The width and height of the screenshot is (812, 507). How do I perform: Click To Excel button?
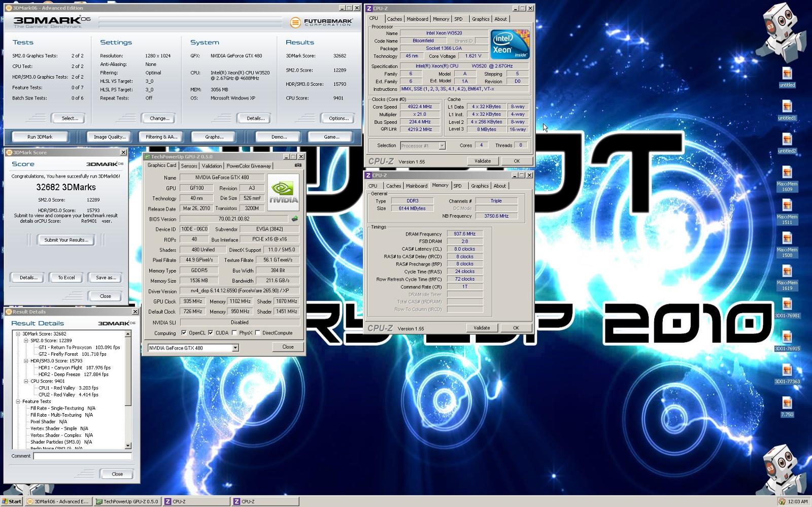pyautogui.click(x=66, y=278)
